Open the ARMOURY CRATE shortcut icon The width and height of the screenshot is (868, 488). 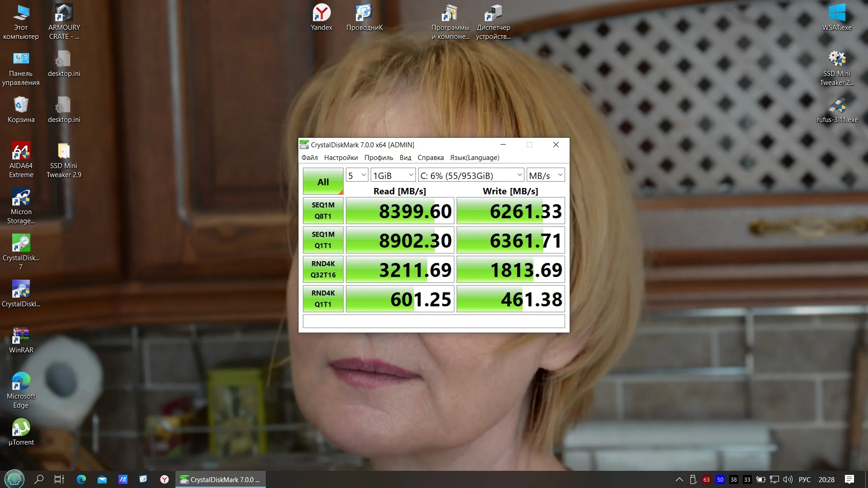64,22
